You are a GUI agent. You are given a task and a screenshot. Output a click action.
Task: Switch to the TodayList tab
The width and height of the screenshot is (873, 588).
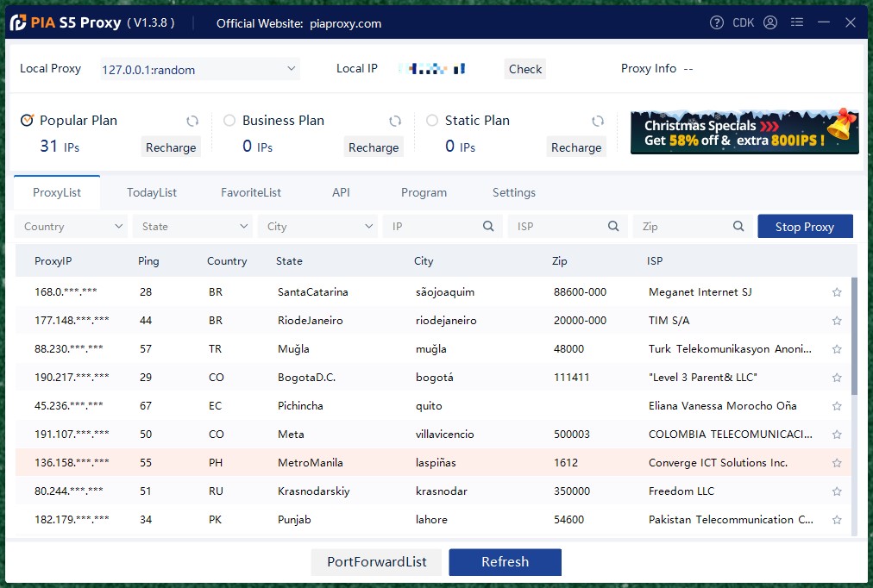point(152,192)
